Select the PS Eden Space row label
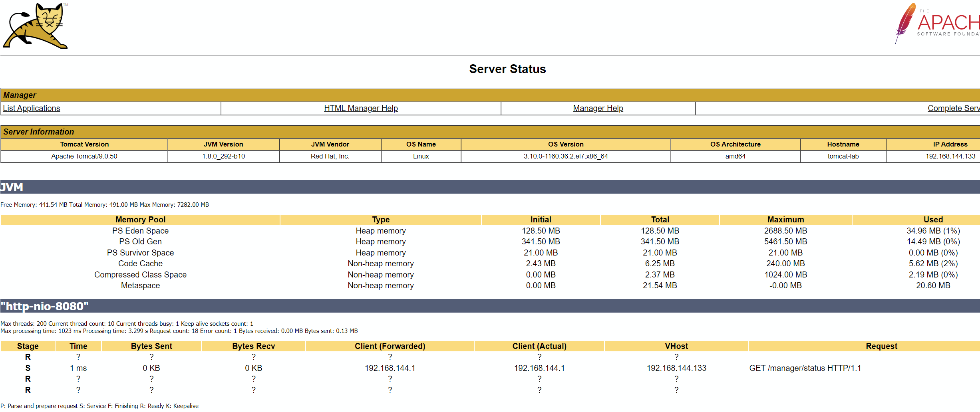The width and height of the screenshot is (980, 412). click(x=140, y=231)
